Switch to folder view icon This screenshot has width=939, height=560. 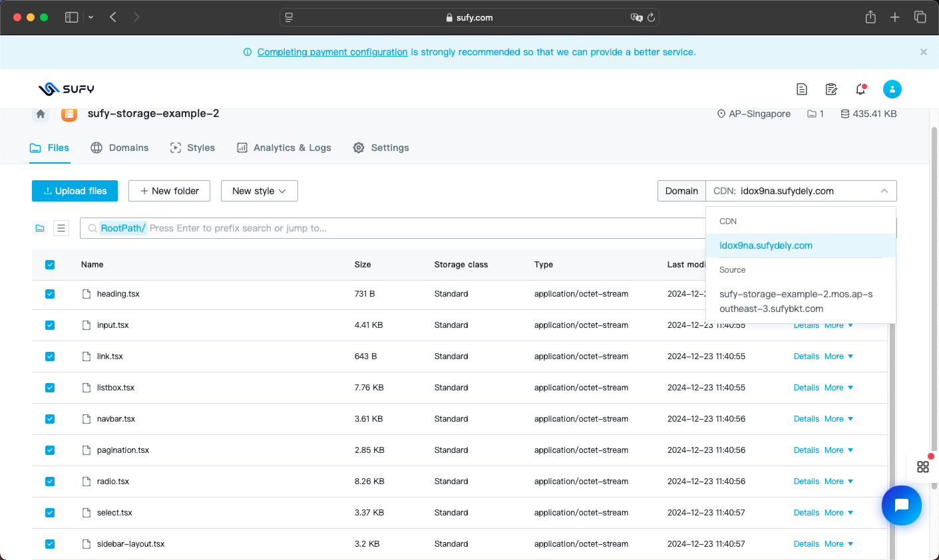click(x=40, y=228)
